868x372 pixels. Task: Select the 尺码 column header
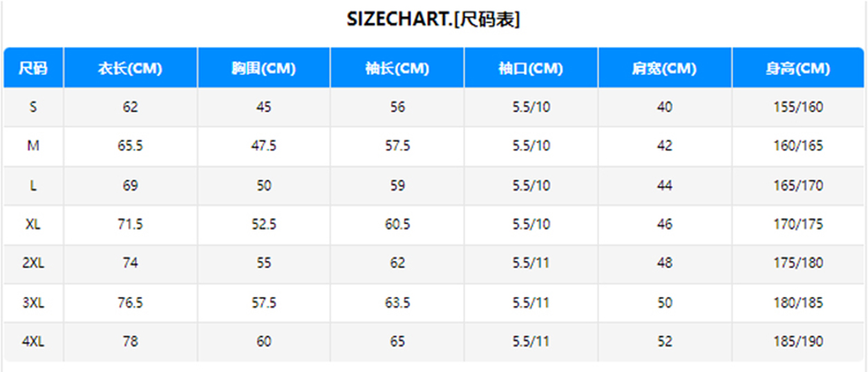tap(33, 68)
